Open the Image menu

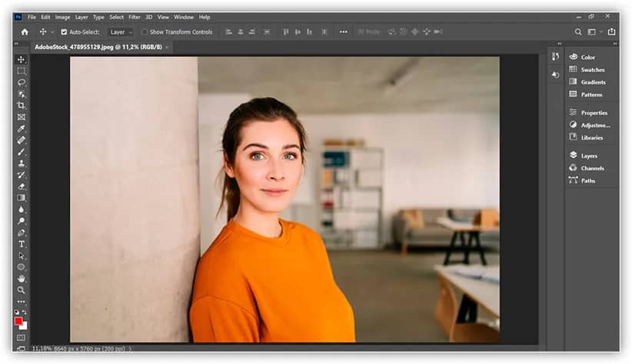pyautogui.click(x=62, y=17)
